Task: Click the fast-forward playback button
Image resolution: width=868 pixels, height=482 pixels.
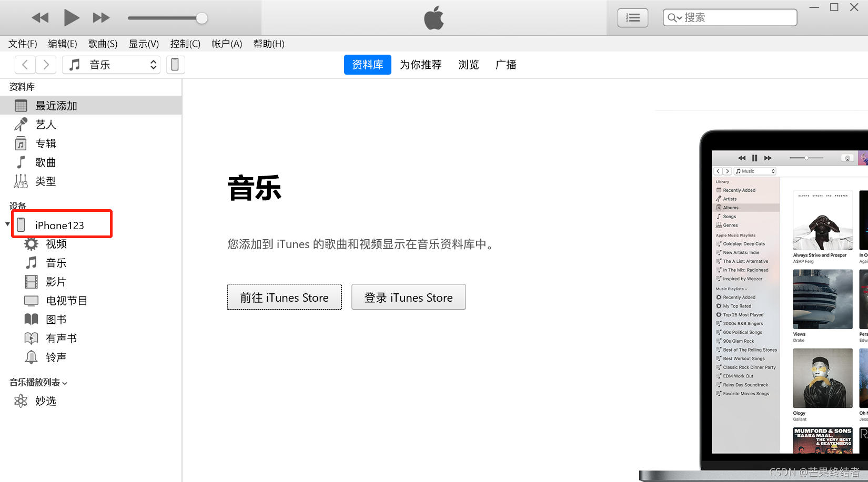Action: [x=101, y=18]
